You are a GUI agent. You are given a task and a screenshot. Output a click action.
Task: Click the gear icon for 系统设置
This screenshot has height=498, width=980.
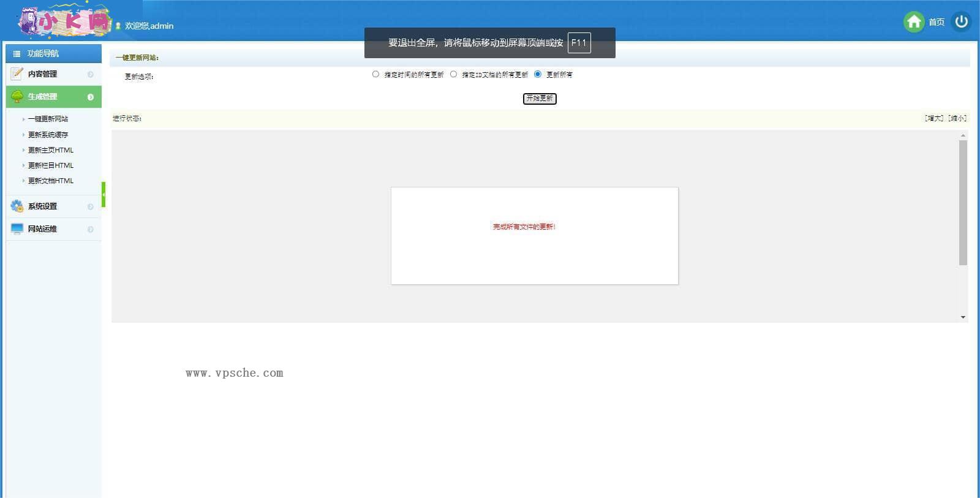point(17,206)
